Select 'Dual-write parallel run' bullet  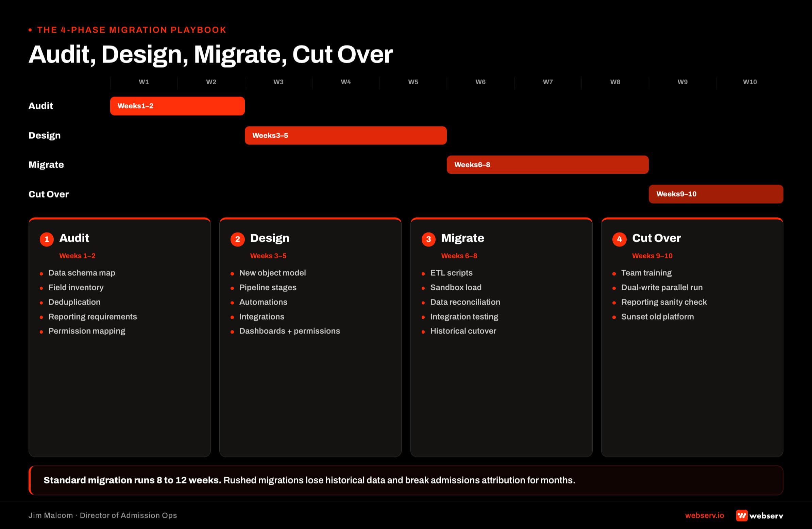click(x=662, y=288)
